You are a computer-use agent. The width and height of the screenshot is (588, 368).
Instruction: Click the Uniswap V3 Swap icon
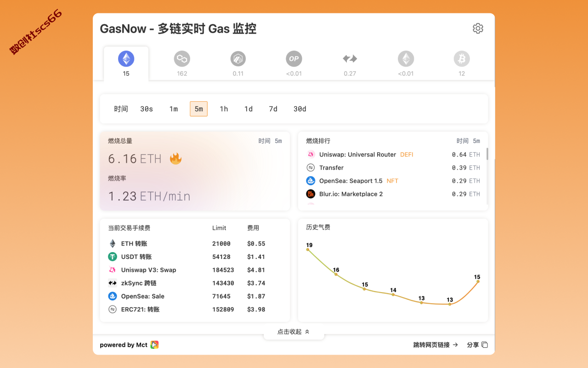tap(113, 270)
